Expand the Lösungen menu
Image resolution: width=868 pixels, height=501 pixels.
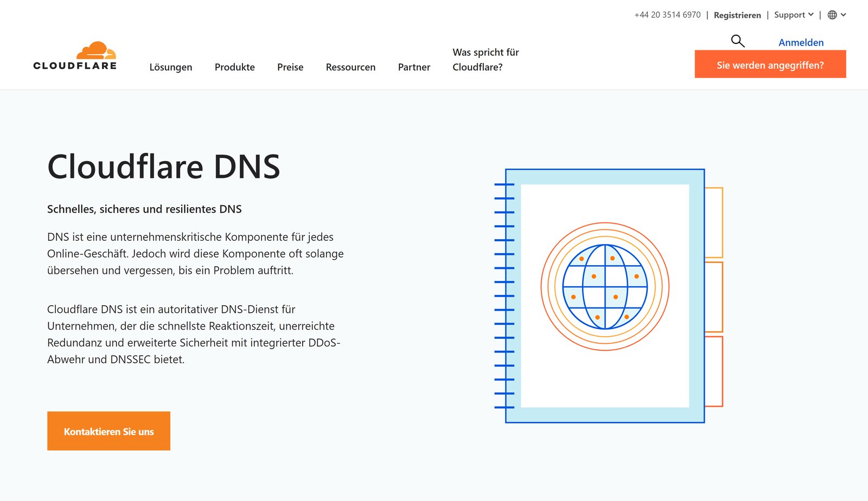point(171,67)
